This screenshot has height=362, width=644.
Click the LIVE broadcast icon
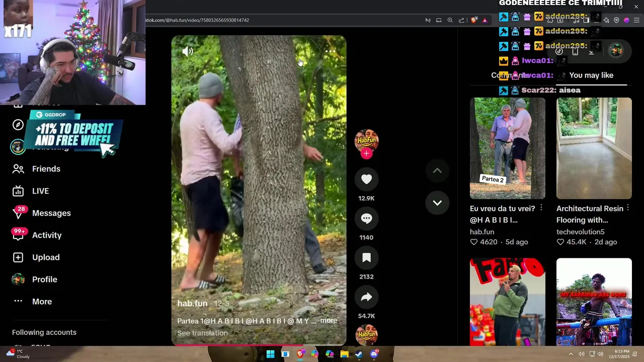click(18, 191)
